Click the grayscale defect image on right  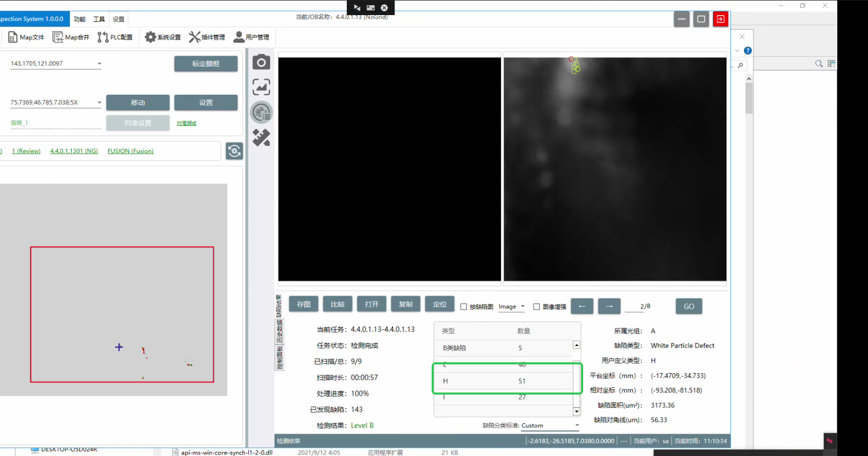click(x=615, y=169)
